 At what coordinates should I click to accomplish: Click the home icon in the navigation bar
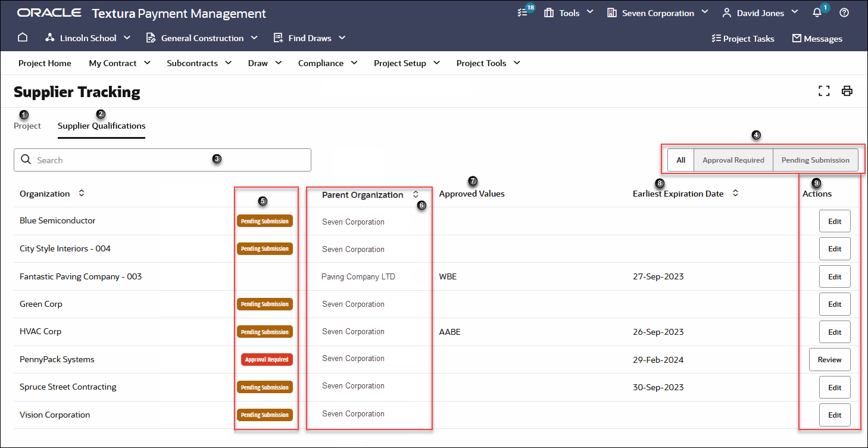(x=22, y=37)
